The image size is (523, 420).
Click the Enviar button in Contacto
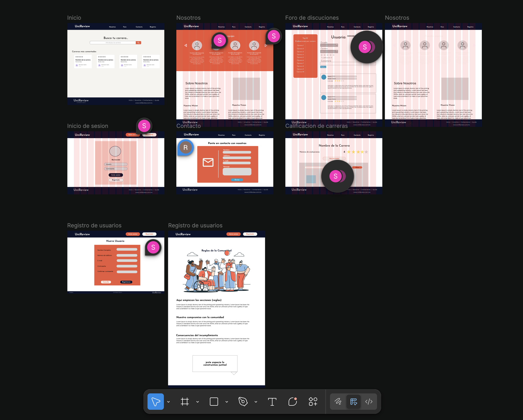237,180
